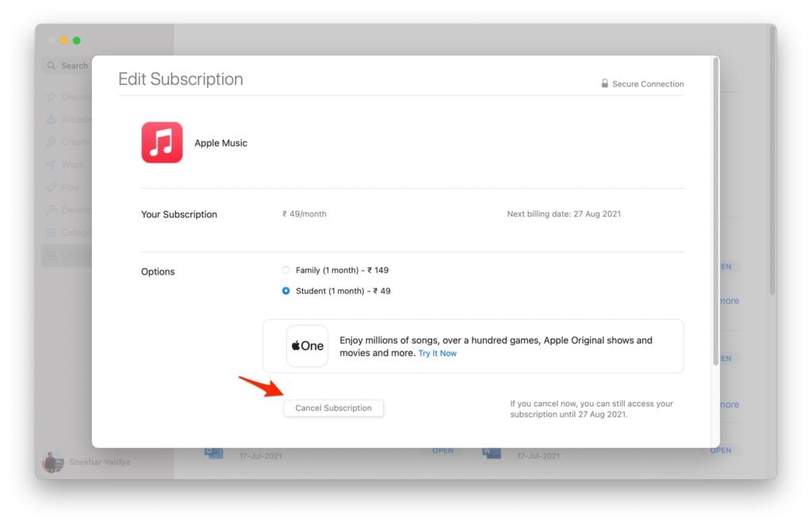This screenshot has height=526, width=812.
Task: Click the Work paper plane icon in sidebar
Action: click(x=52, y=165)
